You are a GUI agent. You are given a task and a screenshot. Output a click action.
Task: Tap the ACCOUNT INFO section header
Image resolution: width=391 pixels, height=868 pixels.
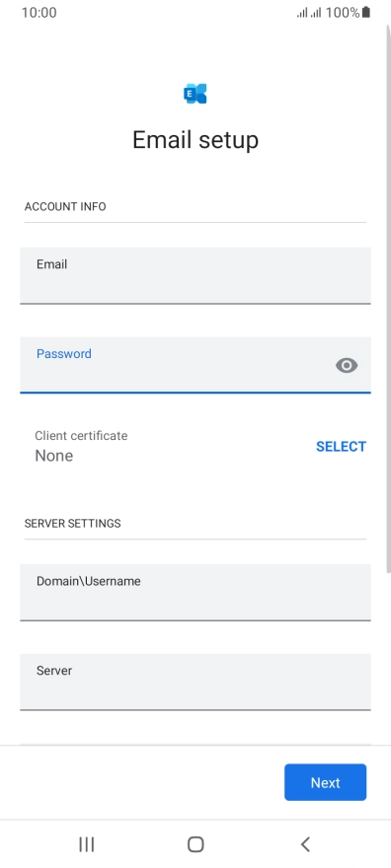pos(65,206)
